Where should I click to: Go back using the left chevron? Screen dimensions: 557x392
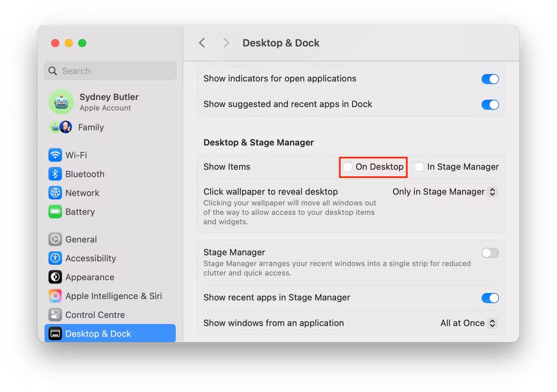point(202,43)
